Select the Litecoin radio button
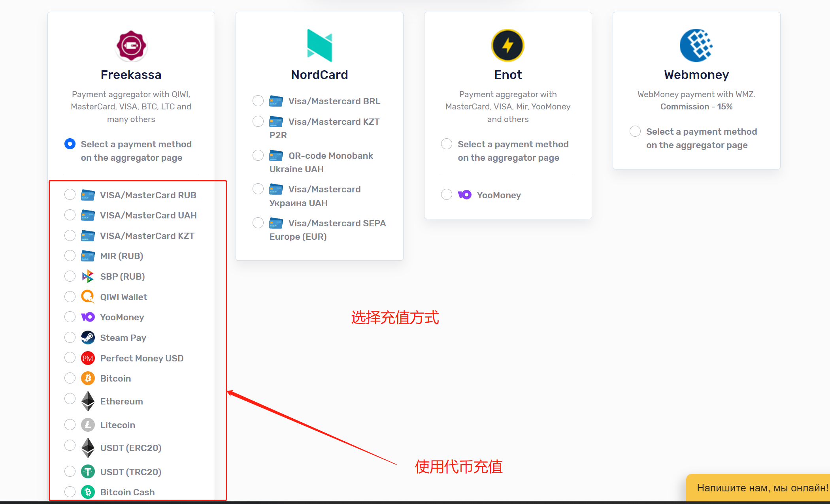The image size is (830, 504). pyautogui.click(x=70, y=425)
